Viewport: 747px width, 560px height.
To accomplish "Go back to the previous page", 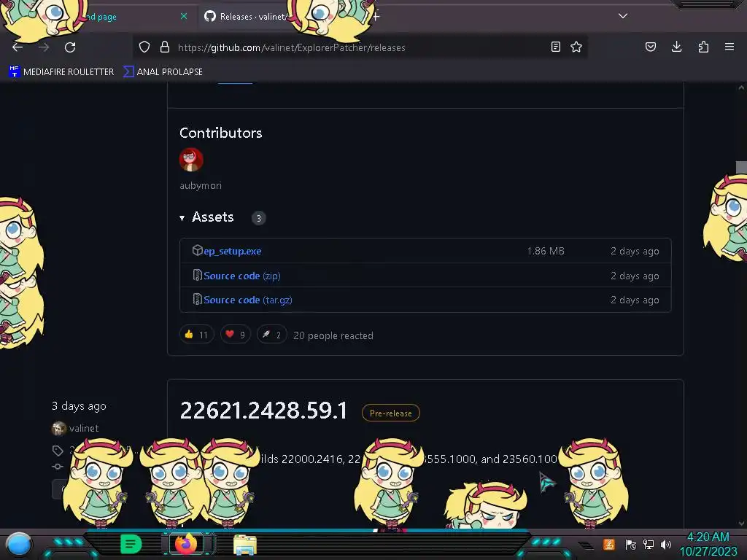I will pyautogui.click(x=18, y=47).
